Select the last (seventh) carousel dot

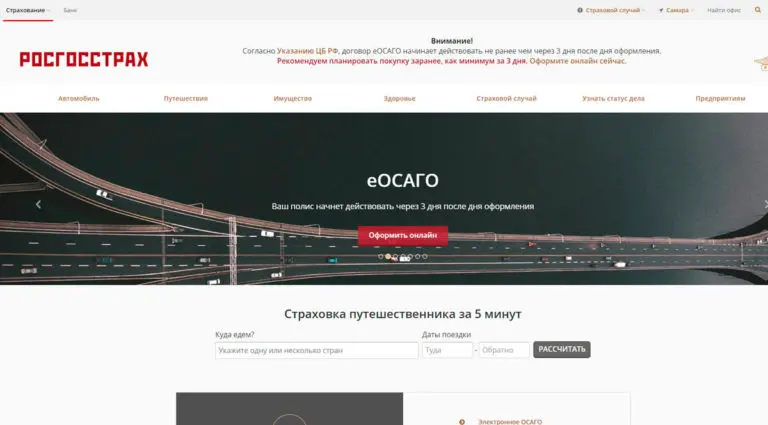pos(425,257)
